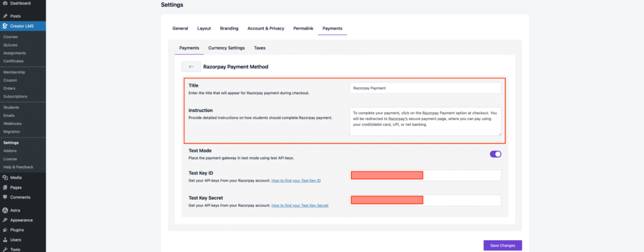The image size is (644, 252).
Task: Click the Pages icon in sidebar
Action: click(5, 187)
